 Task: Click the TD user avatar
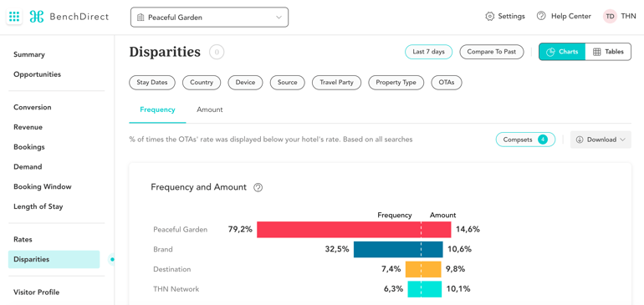click(610, 17)
